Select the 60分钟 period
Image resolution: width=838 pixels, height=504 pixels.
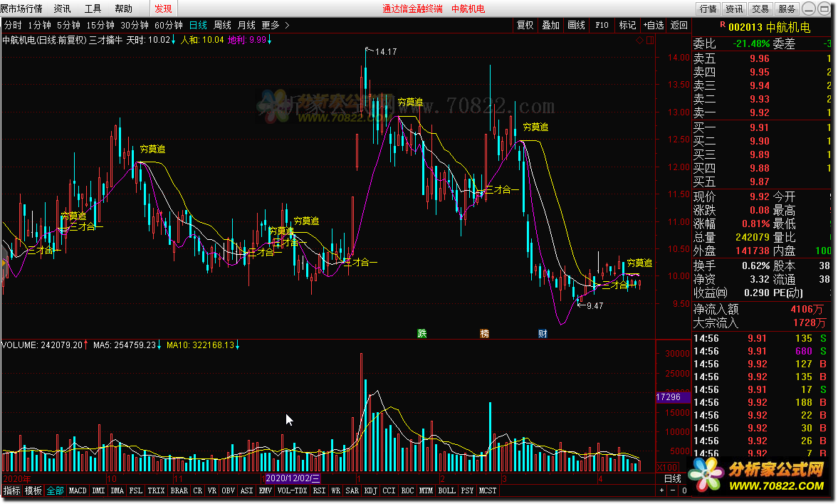[x=168, y=25]
